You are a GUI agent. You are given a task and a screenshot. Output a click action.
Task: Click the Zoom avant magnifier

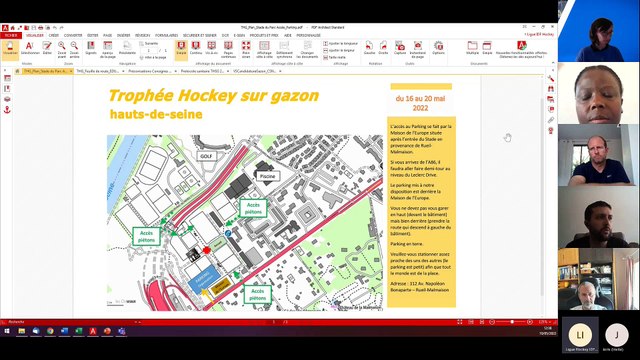[62, 49]
